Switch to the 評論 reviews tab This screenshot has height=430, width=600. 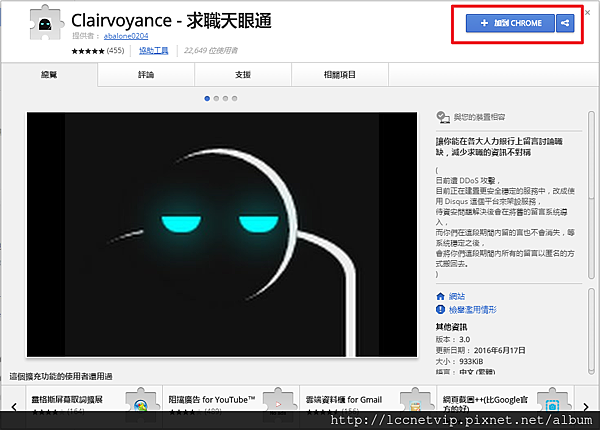[146, 75]
